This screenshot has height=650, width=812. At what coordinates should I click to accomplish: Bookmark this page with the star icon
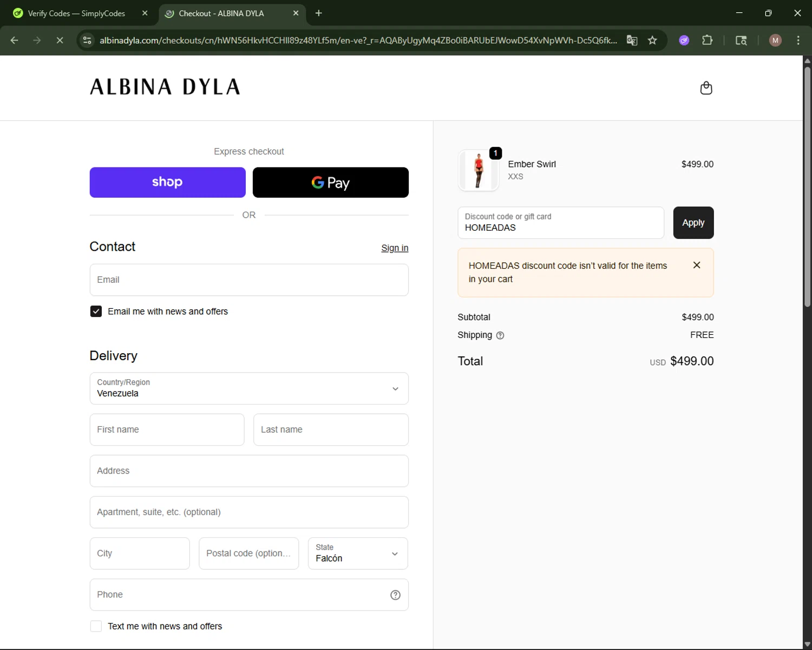[652, 40]
